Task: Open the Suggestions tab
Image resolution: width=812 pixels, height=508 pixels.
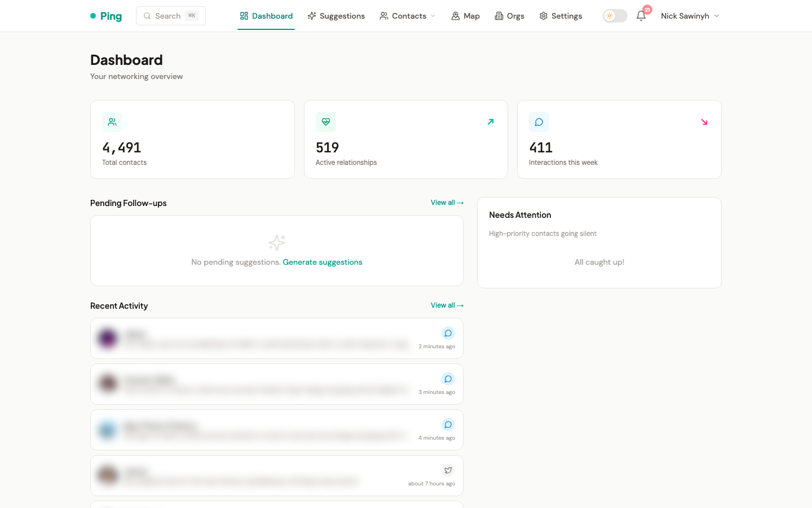Action: (336, 16)
